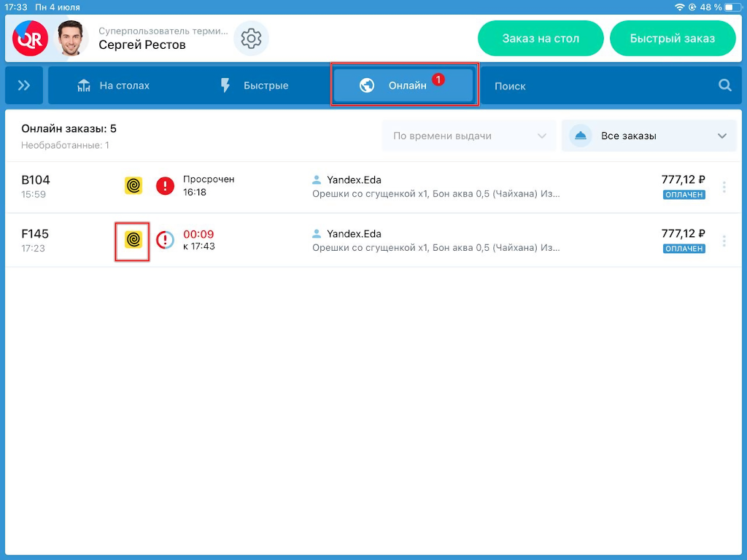Switch to На столах tab
The image size is (747, 560).
tap(113, 86)
